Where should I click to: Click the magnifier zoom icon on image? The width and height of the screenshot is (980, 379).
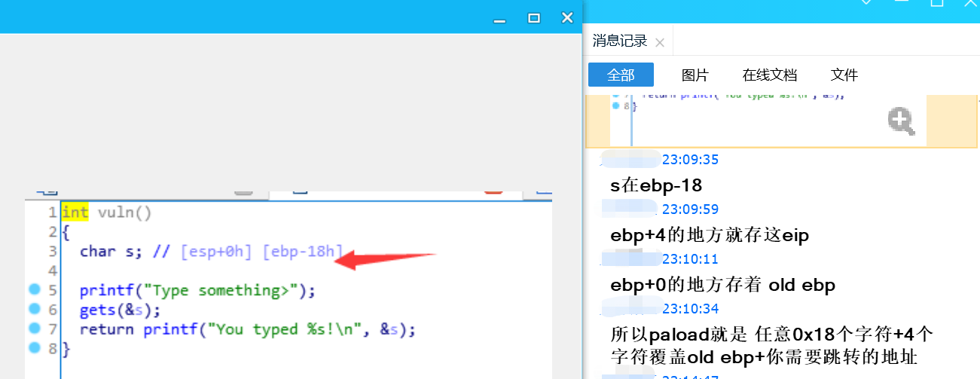tap(901, 121)
